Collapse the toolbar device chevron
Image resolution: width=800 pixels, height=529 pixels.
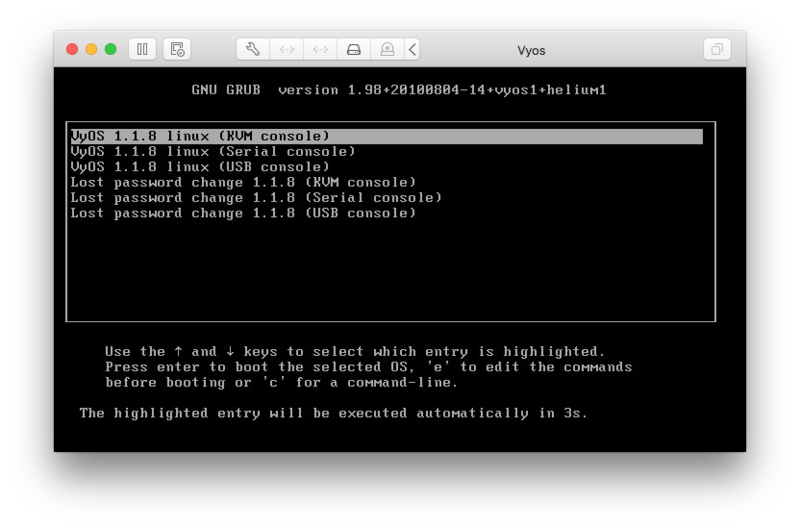click(412, 49)
